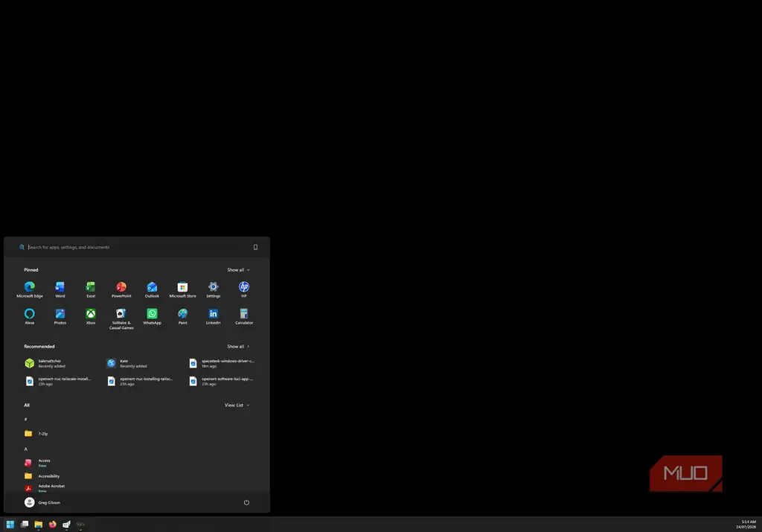Image resolution: width=762 pixels, height=532 pixels.
Task: Open Outlook in the Pinned grid
Action: click(x=152, y=289)
